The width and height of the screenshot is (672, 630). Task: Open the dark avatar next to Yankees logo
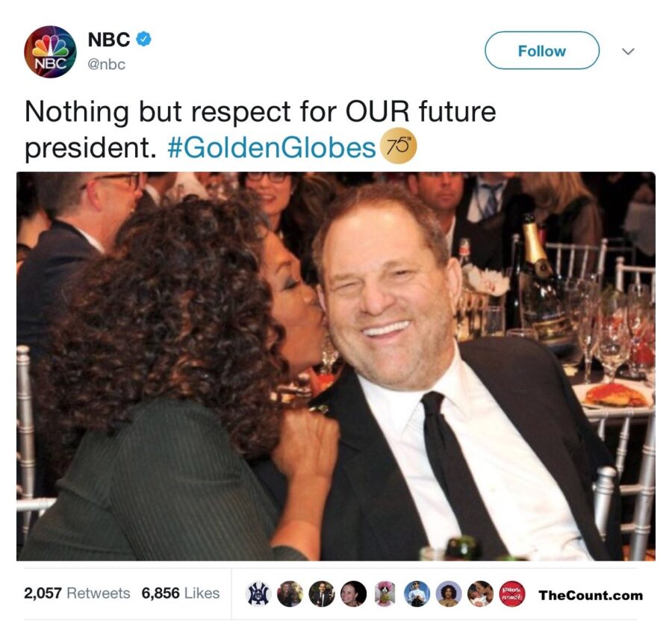pos(290,594)
